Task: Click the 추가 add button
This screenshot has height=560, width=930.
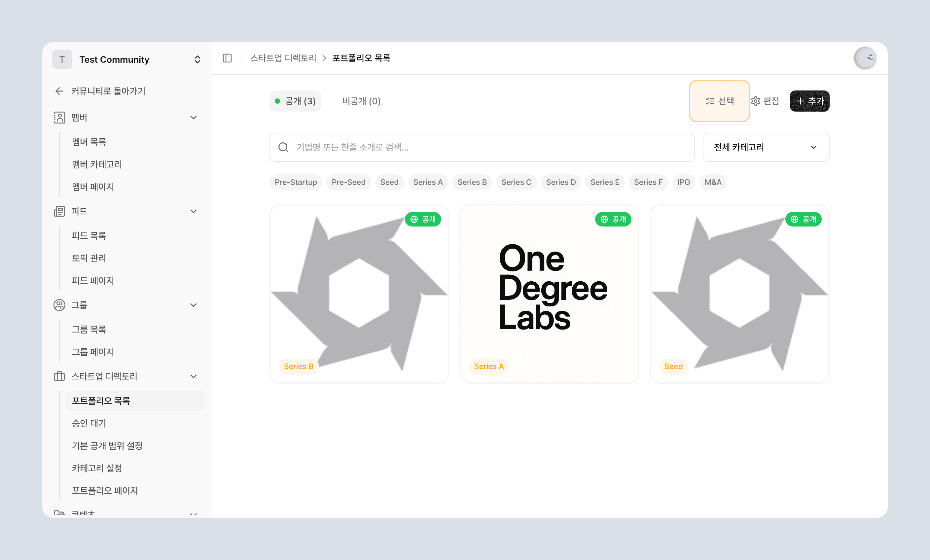Action: [809, 101]
